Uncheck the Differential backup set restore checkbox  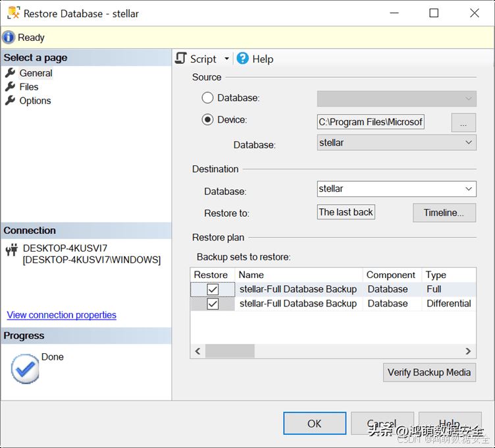[213, 304]
